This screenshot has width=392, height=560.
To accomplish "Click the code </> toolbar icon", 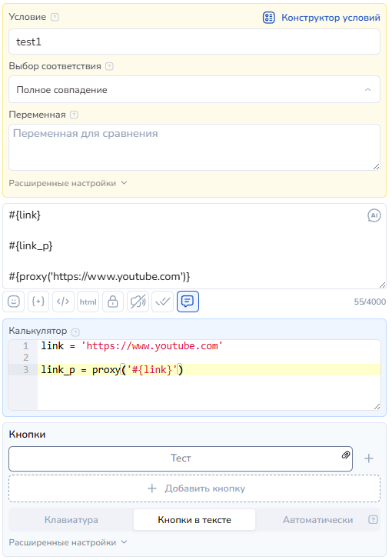I will (63, 302).
